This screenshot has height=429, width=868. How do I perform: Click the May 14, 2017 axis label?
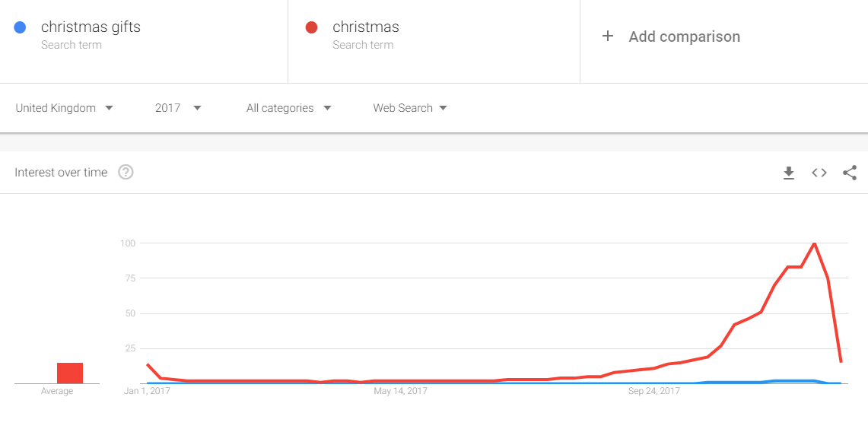[x=401, y=391]
